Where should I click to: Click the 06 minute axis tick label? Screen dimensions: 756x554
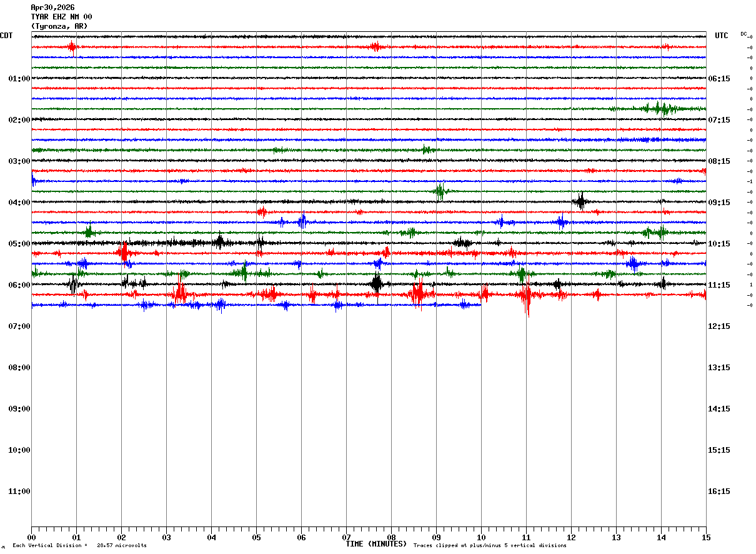[x=301, y=537]
